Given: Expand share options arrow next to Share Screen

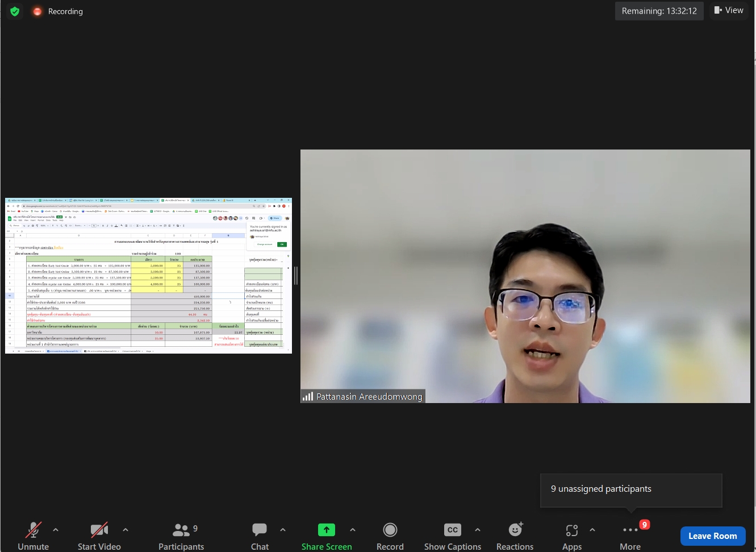Looking at the screenshot, I should pyautogui.click(x=353, y=530).
